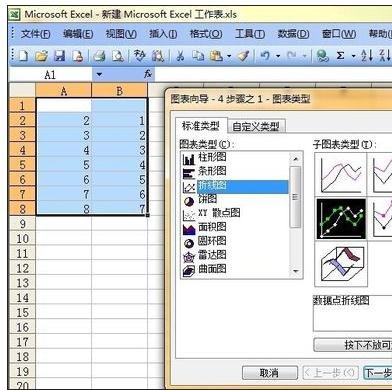The width and height of the screenshot is (392, 390).
Task: Click the A1 Name Box field
Action: [x=50, y=75]
